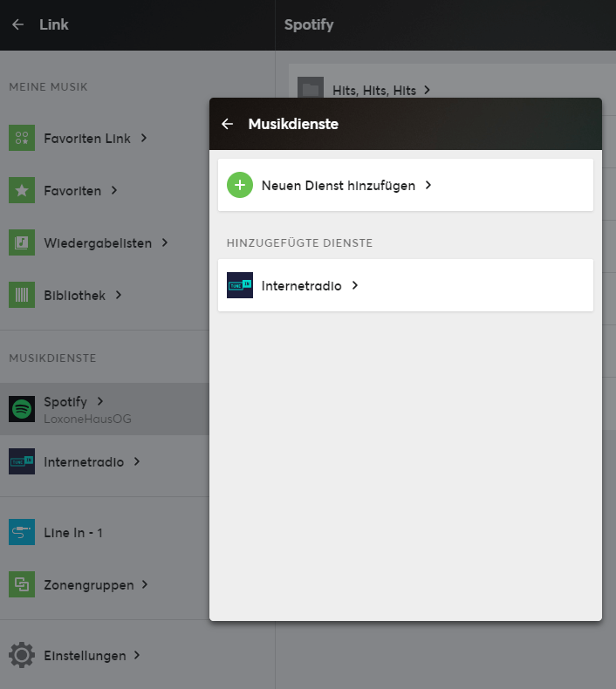Click the Favoriten Link grid icon
The width and height of the screenshot is (616, 689).
coord(22,138)
